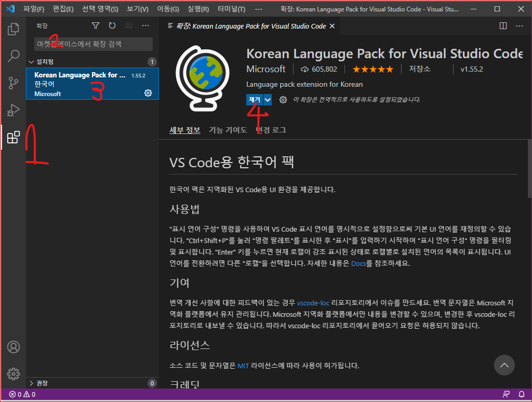Click the 'VS Code용 한국어 팩' heading
Viewport: 532px width, 402px height.
231,162
